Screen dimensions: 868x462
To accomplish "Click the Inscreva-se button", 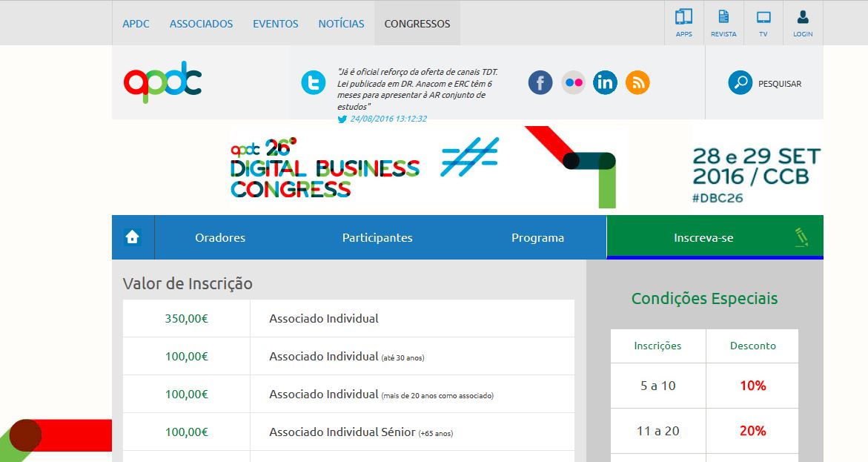I will [x=715, y=237].
